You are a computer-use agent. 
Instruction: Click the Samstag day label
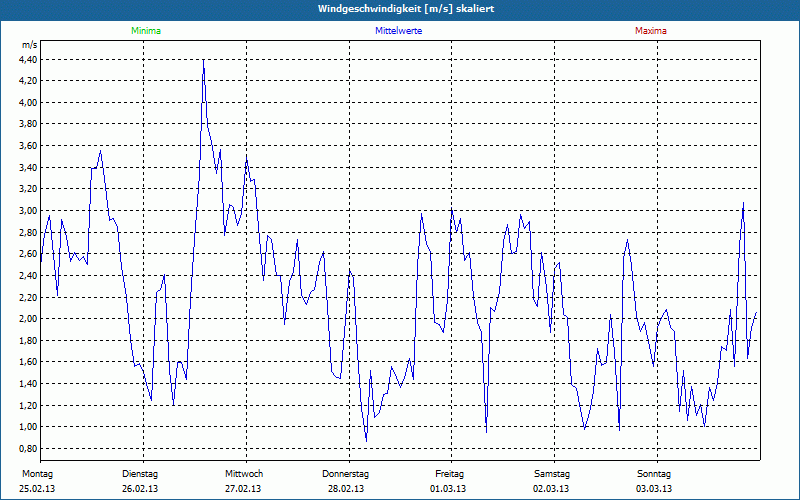click(x=552, y=474)
